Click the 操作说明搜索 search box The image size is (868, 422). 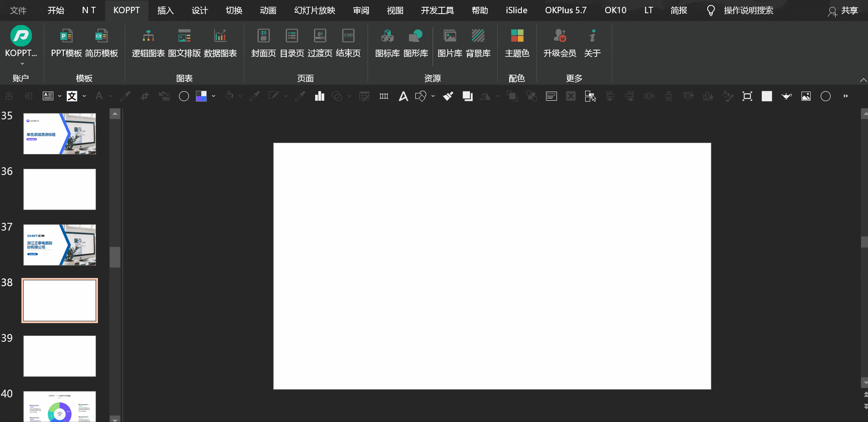pyautogui.click(x=748, y=10)
